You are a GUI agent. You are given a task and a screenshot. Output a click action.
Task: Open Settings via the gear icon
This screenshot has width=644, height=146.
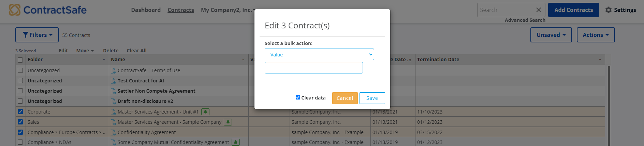tap(609, 10)
